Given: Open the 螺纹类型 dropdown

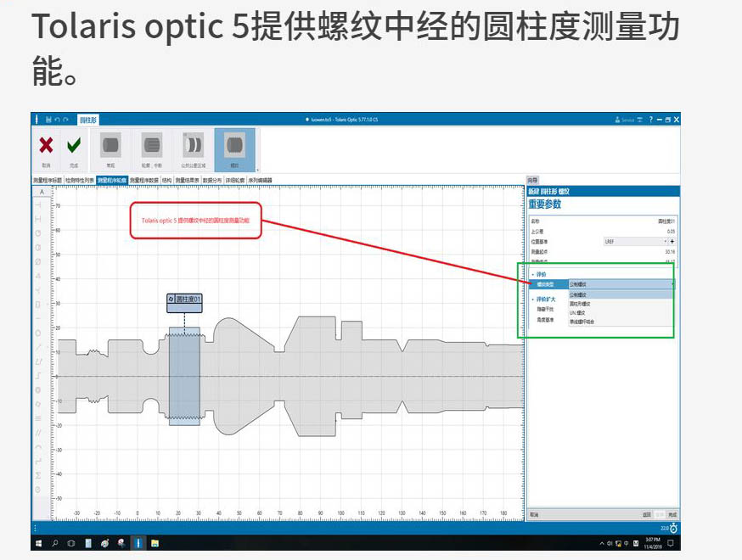Looking at the screenshot, I should click(621, 284).
